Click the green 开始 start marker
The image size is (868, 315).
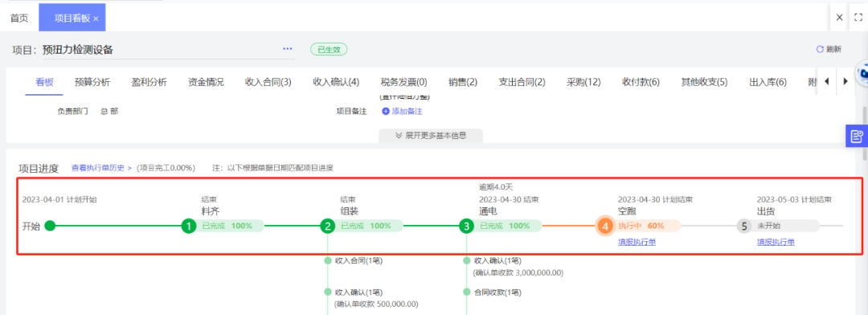pyautogui.click(x=50, y=226)
